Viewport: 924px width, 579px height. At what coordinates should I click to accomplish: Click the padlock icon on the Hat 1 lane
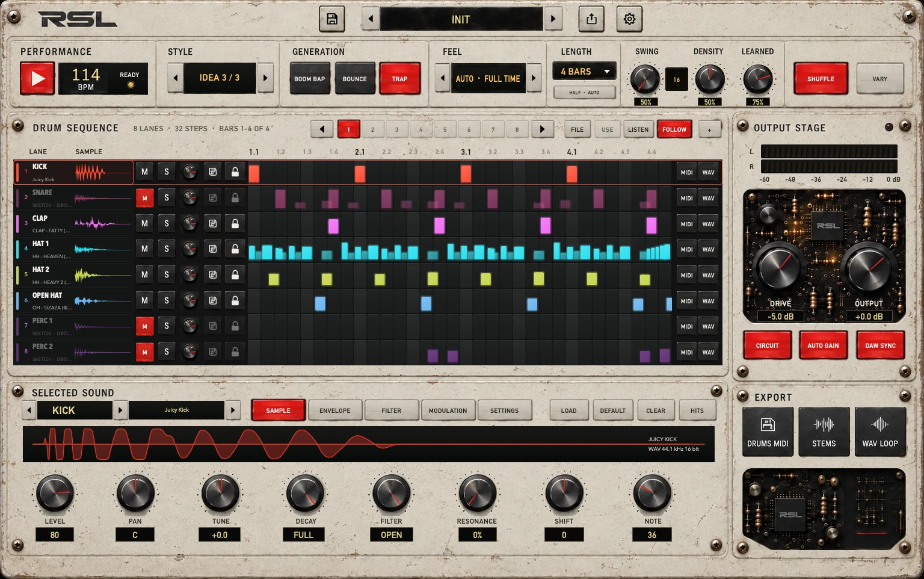click(235, 249)
